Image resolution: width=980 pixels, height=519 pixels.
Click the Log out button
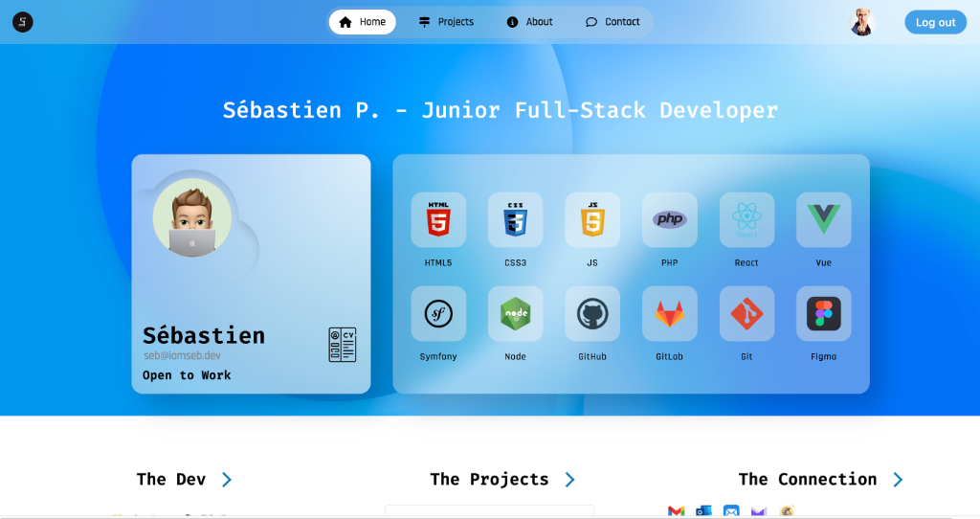[936, 23]
